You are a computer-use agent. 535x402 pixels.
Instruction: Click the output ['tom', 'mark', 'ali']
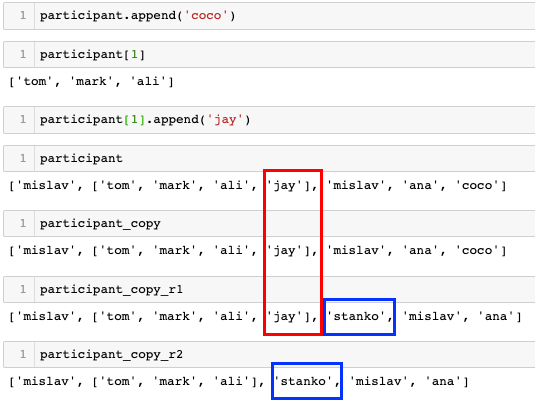[x=91, y=82]
